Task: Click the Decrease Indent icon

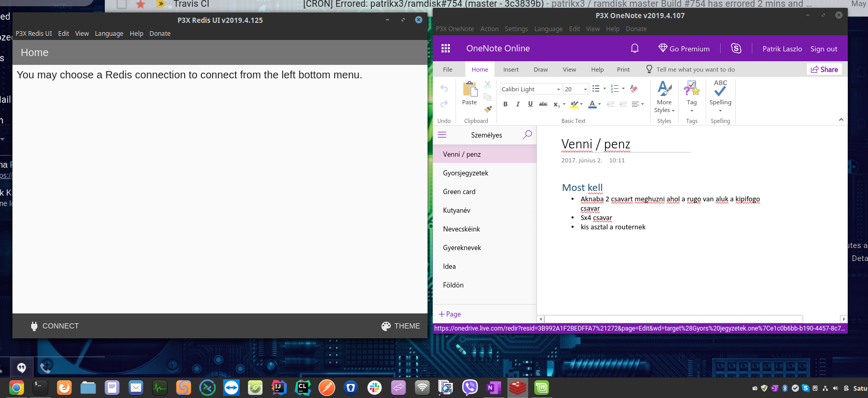Action: [x=611, y=104]
